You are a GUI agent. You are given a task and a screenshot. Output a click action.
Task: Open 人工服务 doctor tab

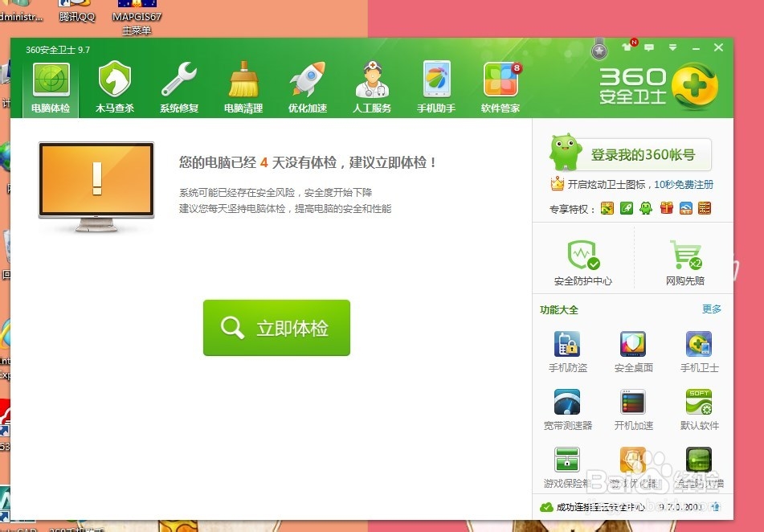372,88
